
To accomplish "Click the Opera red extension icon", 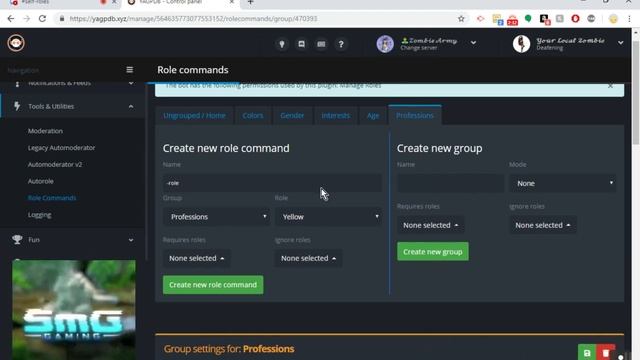I will [x=576, y=19].
